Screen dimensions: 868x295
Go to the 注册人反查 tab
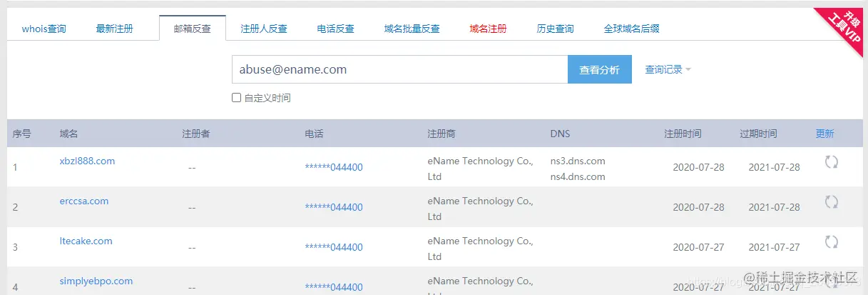(x=264, y=29)
